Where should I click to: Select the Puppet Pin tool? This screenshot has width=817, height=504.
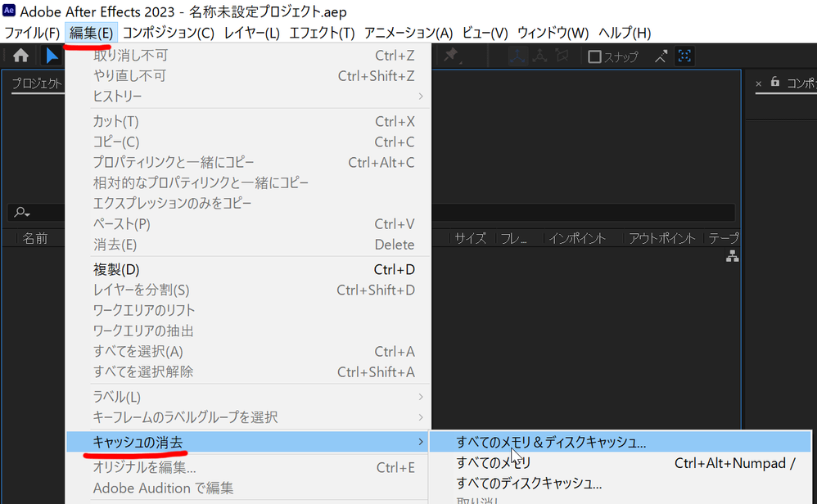[451, 55]
